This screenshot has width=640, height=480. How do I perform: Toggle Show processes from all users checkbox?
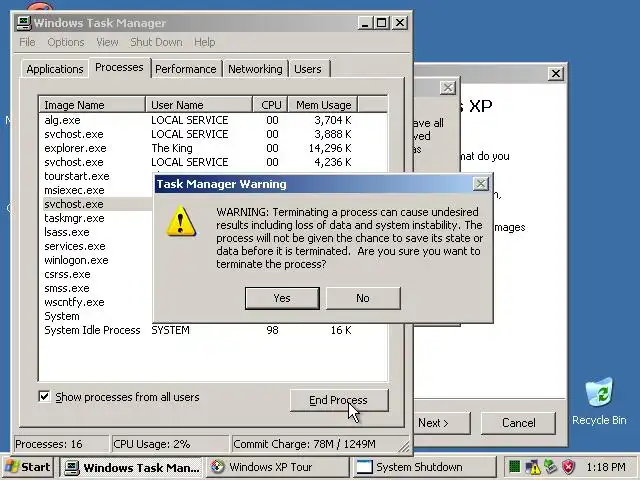pos(44,397)
